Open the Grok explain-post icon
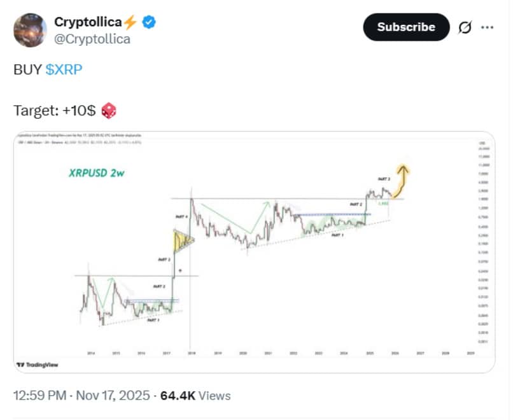The width and height of the screenshot is (525, 420). click(x=465, y=27)
